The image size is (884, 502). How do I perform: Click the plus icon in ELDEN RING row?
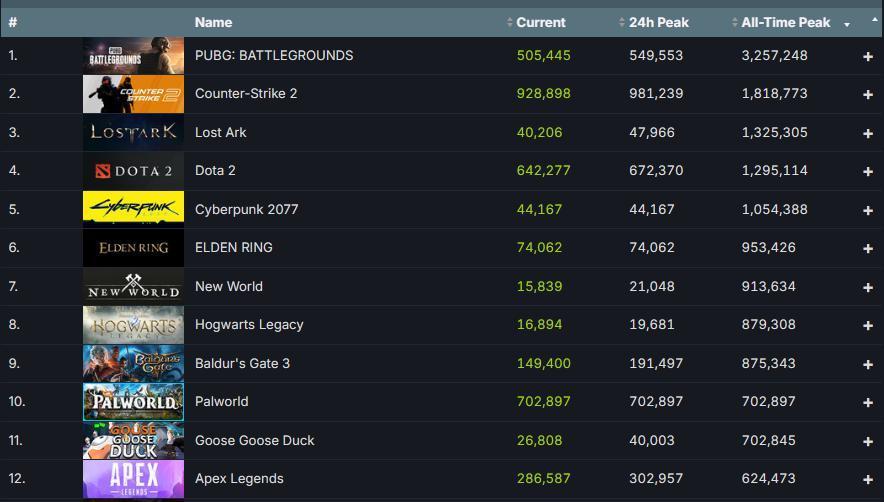[x=867, y=248]
